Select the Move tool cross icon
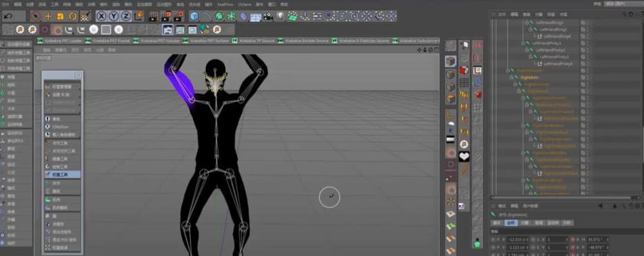The height and width of the screenshot is (256, 644). point(48,17)
